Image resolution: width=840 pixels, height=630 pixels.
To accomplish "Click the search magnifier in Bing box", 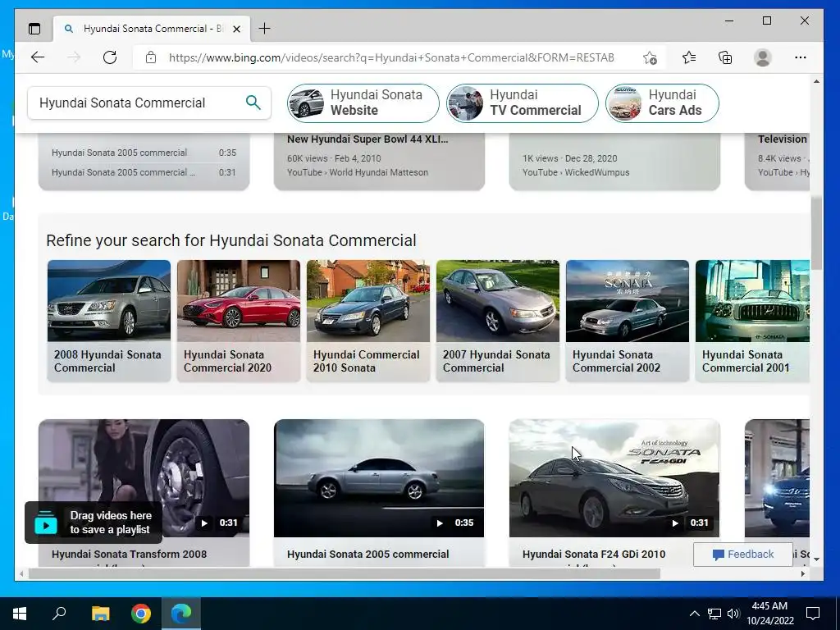I will (x=253, y=103).
